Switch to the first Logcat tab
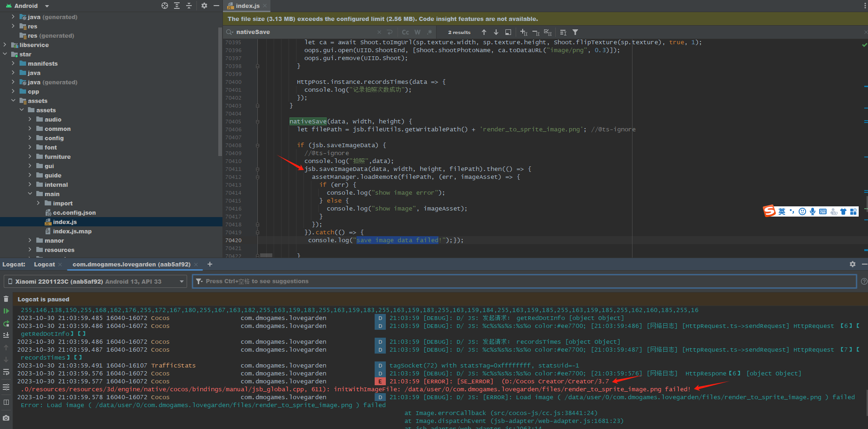The image size is (868, 429). [44, 264]
